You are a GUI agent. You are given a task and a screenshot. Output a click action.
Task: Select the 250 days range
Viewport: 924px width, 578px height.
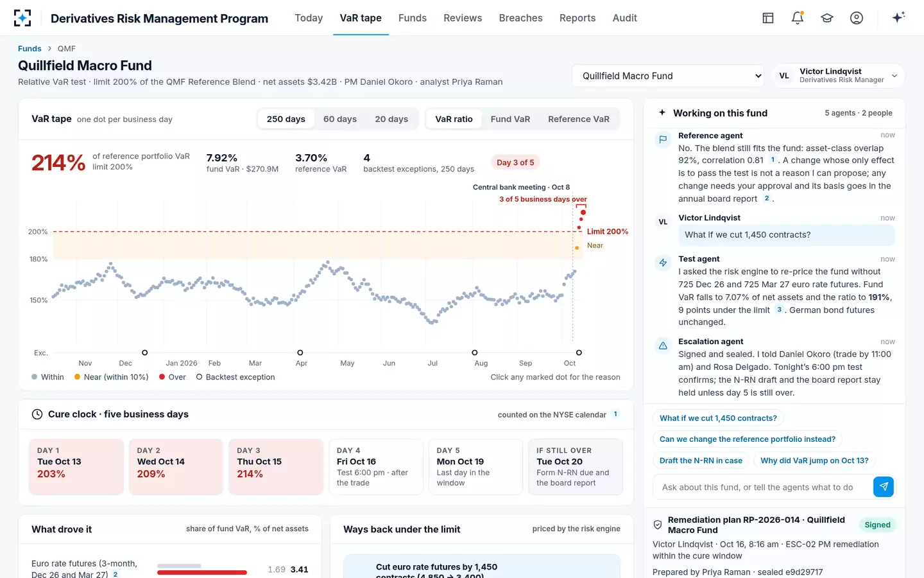click(x=286, y=119)
